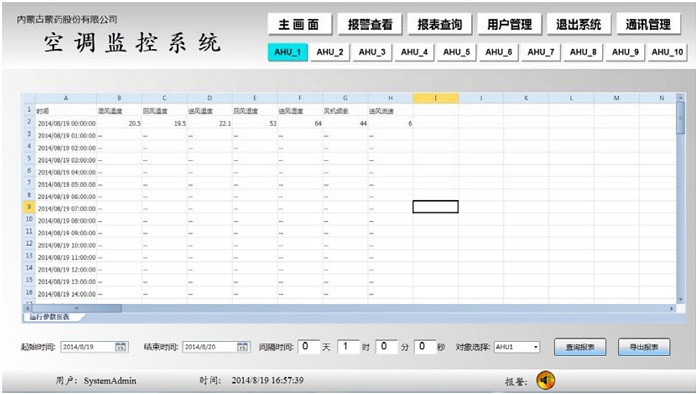Screen dimensions: 700x394
Task: Select the 运行参数报表 sheet tab
Action: coord(50,317)
